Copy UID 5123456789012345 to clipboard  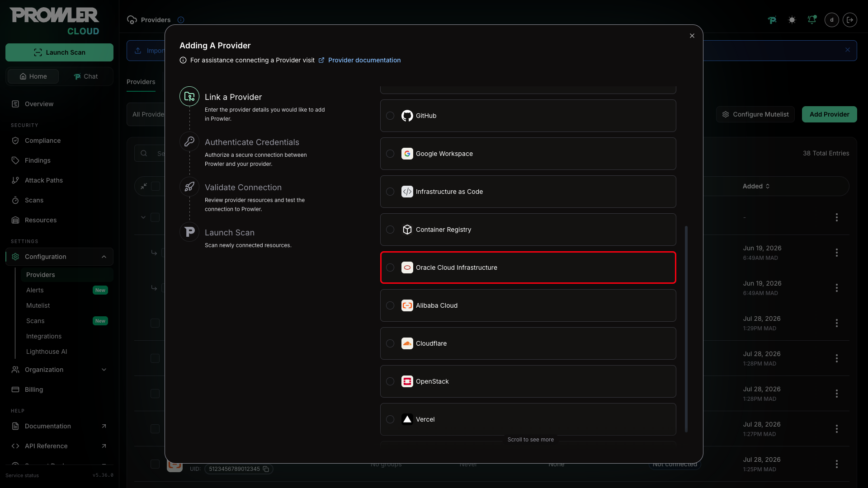[266, 469]
